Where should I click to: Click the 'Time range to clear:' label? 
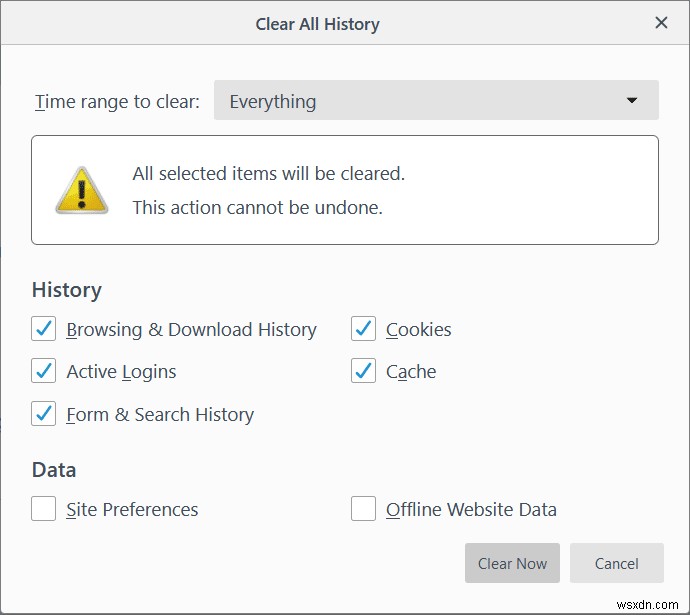click(117, 102)
